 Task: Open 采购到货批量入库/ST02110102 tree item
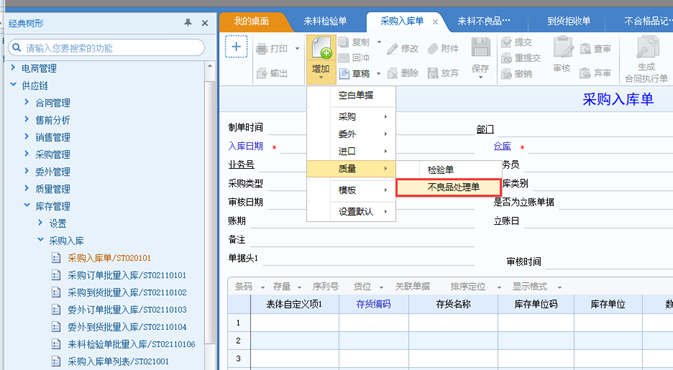click(x=127, y=292)
